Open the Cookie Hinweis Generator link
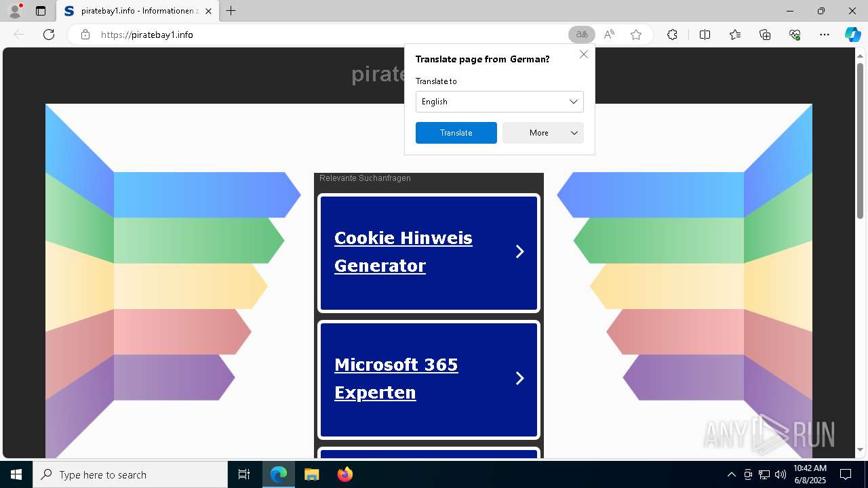 403,251
